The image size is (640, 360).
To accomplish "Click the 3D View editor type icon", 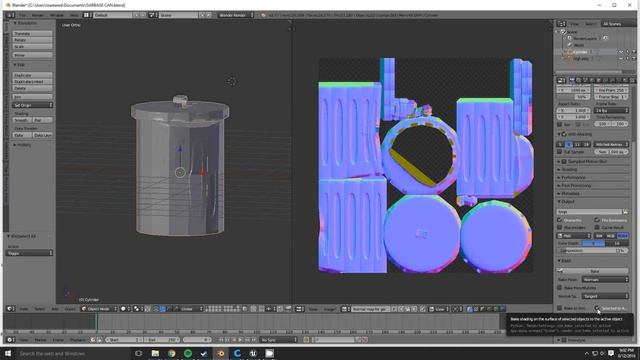I will point(10,309).
